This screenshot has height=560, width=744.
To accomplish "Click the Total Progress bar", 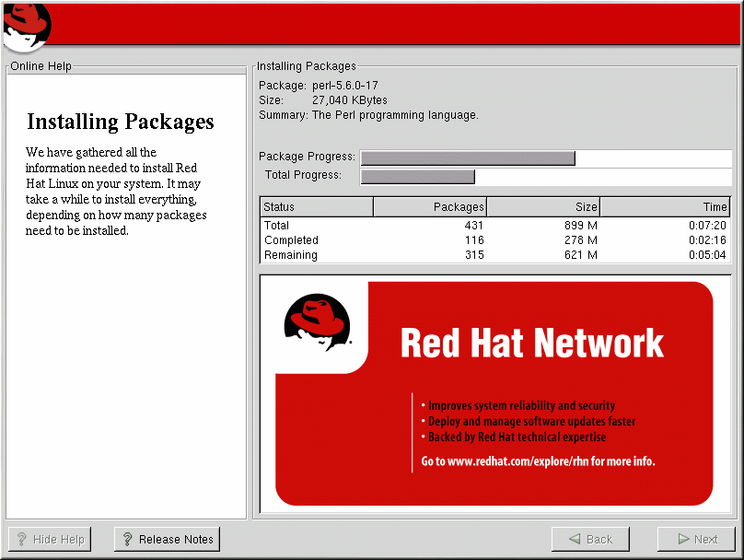I will pos(546,177).
